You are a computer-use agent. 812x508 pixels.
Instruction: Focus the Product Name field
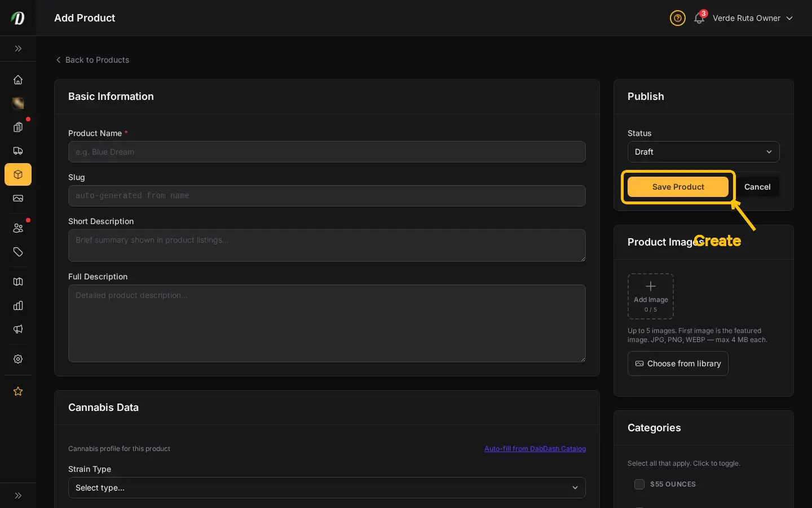(x=327, y=152)
